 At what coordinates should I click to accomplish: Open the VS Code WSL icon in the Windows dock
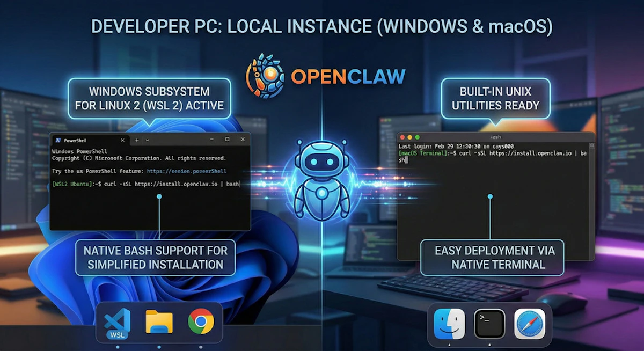point(118,324)
